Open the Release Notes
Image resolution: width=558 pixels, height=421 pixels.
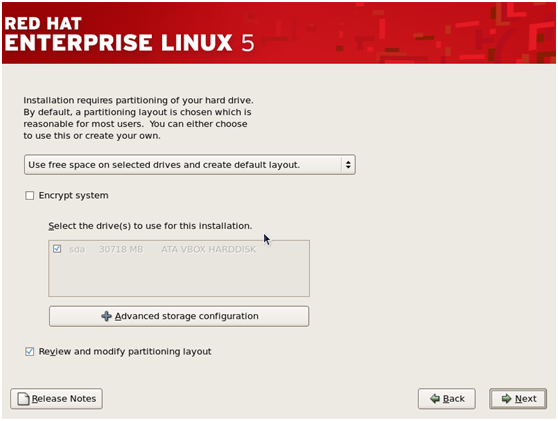point(57,399)
